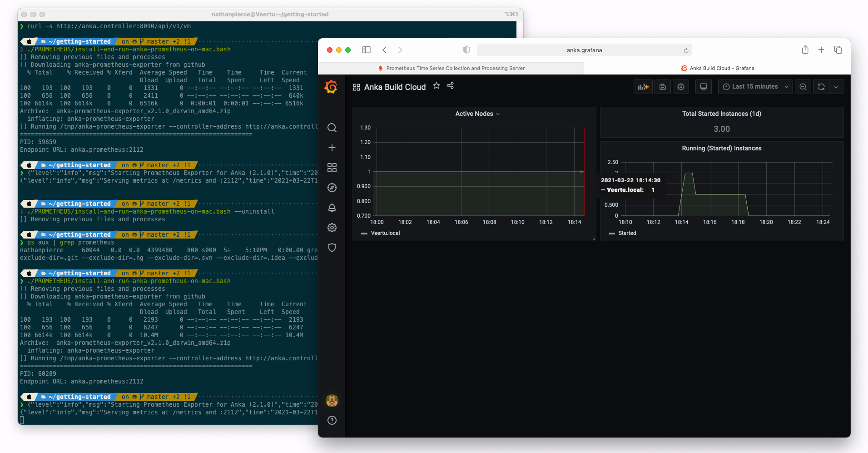Click the Total Started Instances (1d) title

(x=722, y=114)
